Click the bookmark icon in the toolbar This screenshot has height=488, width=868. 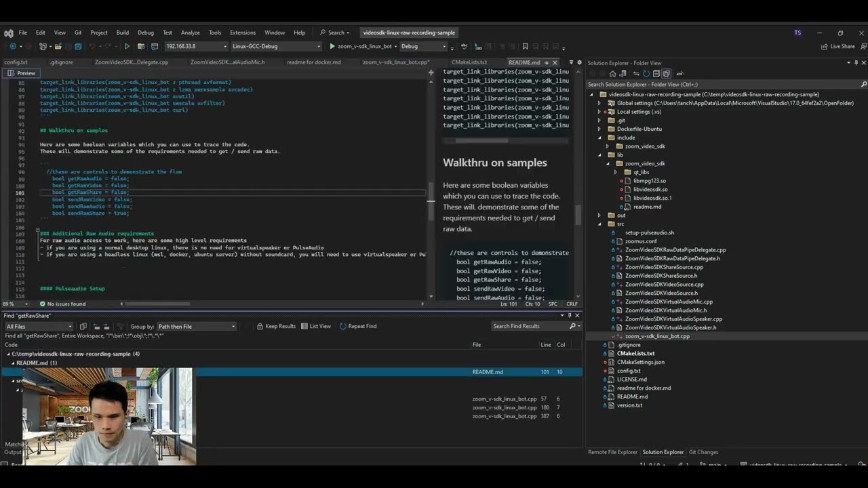pos(525,47)
